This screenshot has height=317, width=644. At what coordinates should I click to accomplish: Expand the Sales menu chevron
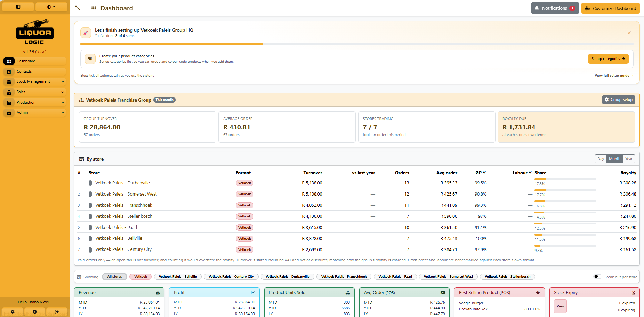coord(63,92)
